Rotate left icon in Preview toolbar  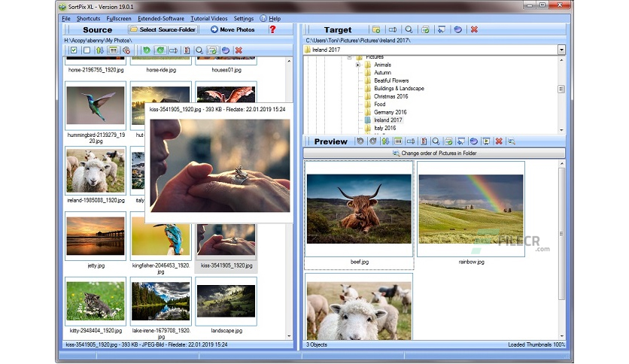pos(360,141)
